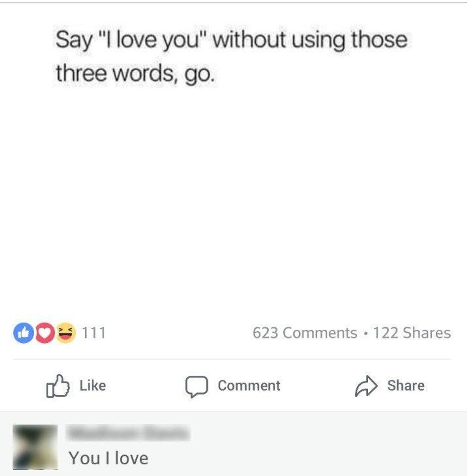The width and height of the screenshot is (467, 476).
Task: Tap the Share button label
Action: [406, 386]
